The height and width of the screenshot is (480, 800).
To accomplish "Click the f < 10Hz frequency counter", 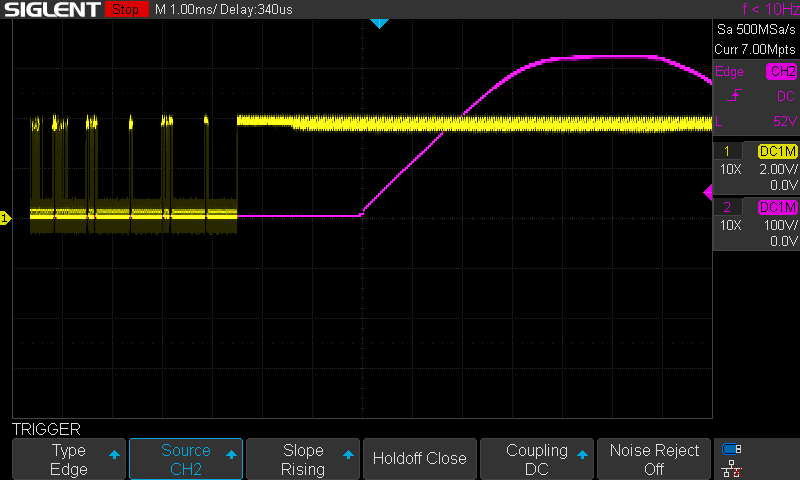I will pyautogui.click(x=770, y=9).
